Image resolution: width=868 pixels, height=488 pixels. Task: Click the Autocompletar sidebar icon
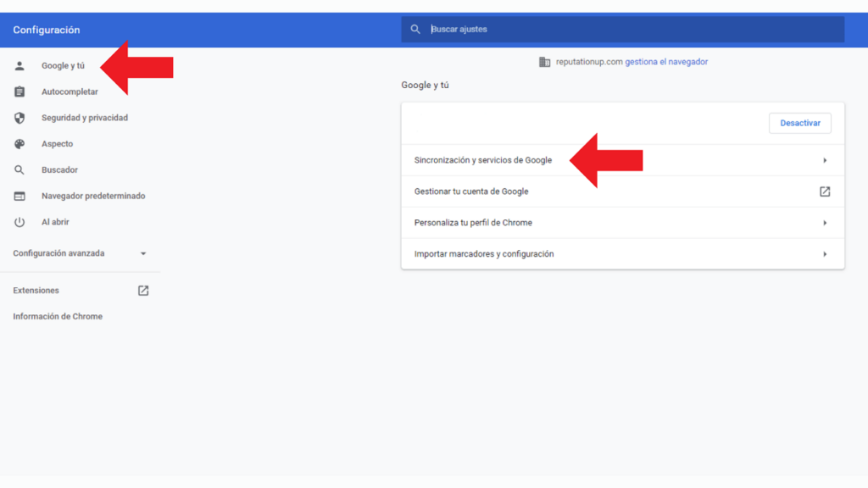pyautogui.click(x=19, y=91)
